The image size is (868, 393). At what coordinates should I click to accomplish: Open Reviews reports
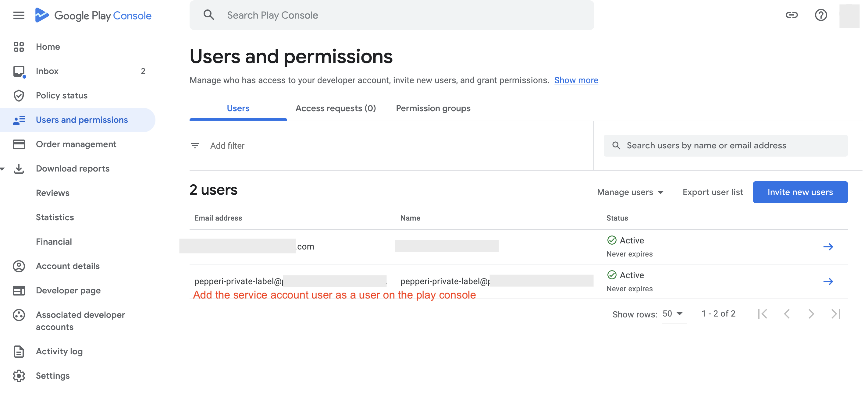[52, 193]
